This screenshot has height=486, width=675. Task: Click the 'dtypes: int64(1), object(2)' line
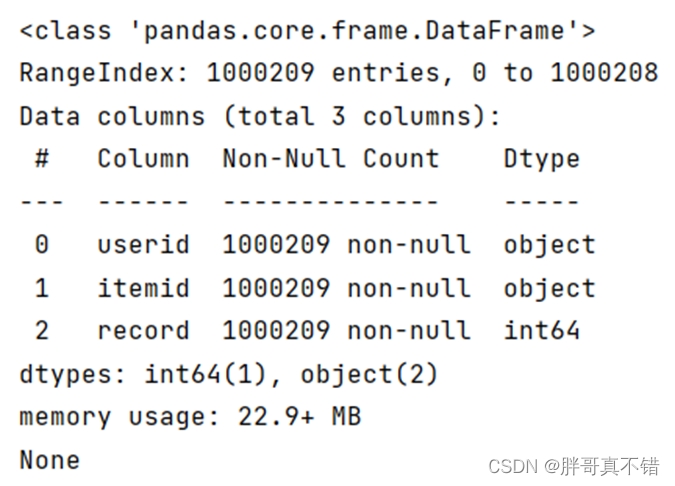coord(229,374)
